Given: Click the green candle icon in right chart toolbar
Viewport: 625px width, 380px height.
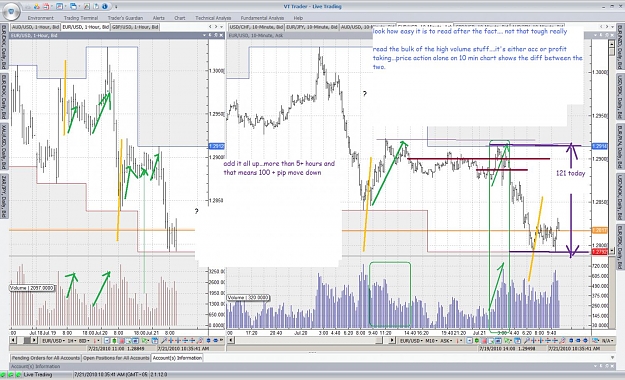Looking at the screenshot, I should click(x=476, y=341).
